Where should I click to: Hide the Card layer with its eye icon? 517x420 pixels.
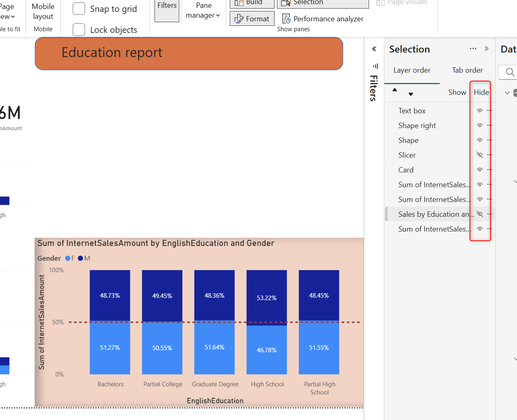tap(480, 170)
